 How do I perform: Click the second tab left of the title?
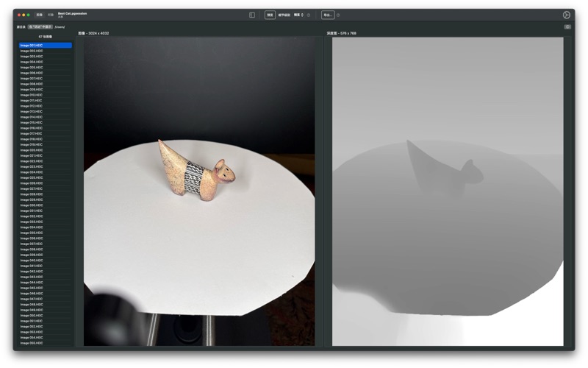[x=50, y=15]
